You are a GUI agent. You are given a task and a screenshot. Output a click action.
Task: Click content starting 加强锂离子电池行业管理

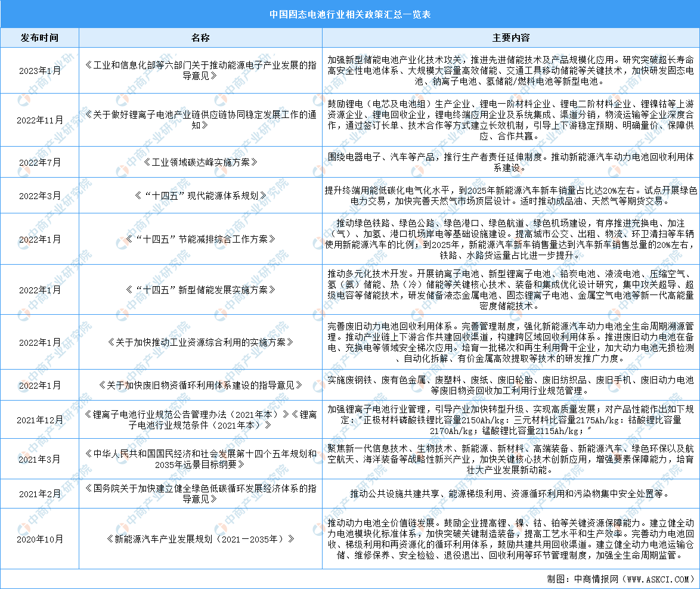pyautogui.click(x=511, y=420)
